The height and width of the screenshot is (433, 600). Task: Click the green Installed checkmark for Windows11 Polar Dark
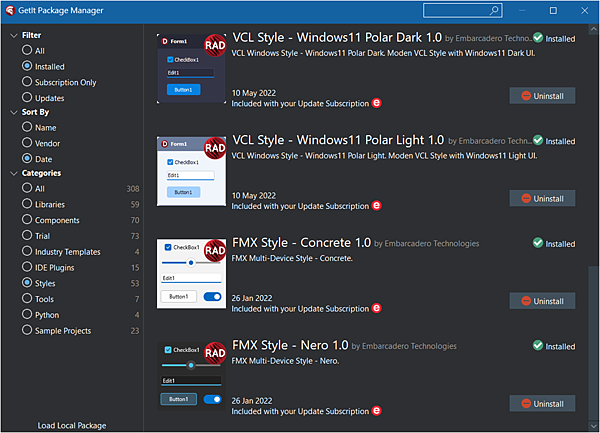click(x=538, y=37)
